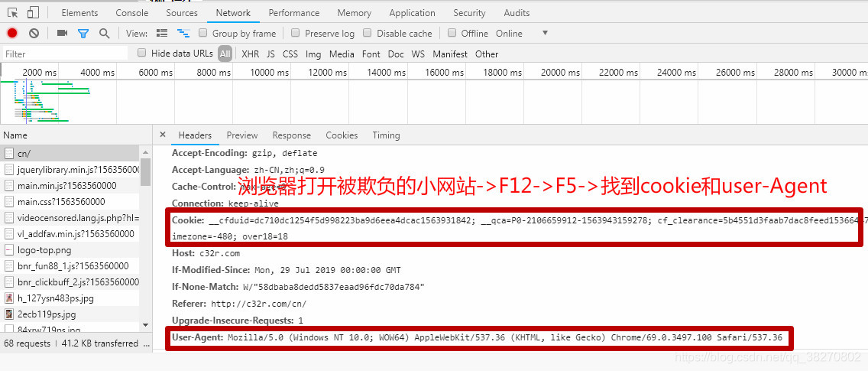
Task: Filter requests by Other
Action: pyautogui.click(x=487, y=54)
